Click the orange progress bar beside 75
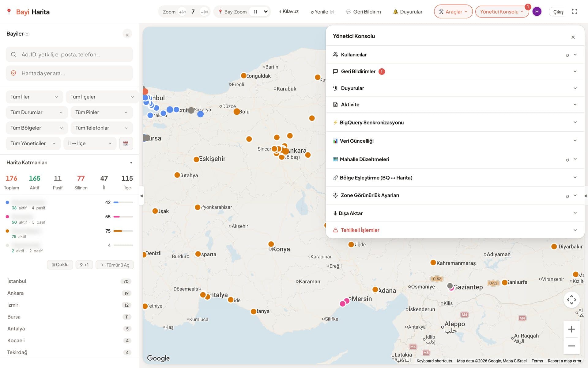Viewport: 588px width, 368px height. point(123,231)
